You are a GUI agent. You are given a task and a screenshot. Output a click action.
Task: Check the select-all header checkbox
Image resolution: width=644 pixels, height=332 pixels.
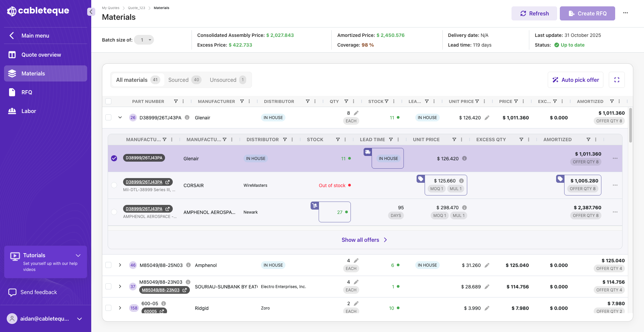click(108, 101)
